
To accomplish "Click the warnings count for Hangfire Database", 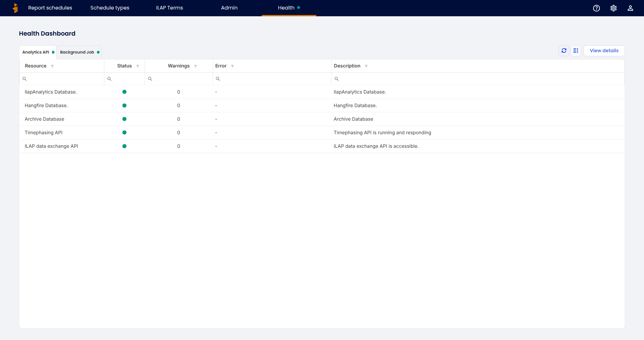I will (179, 105).
